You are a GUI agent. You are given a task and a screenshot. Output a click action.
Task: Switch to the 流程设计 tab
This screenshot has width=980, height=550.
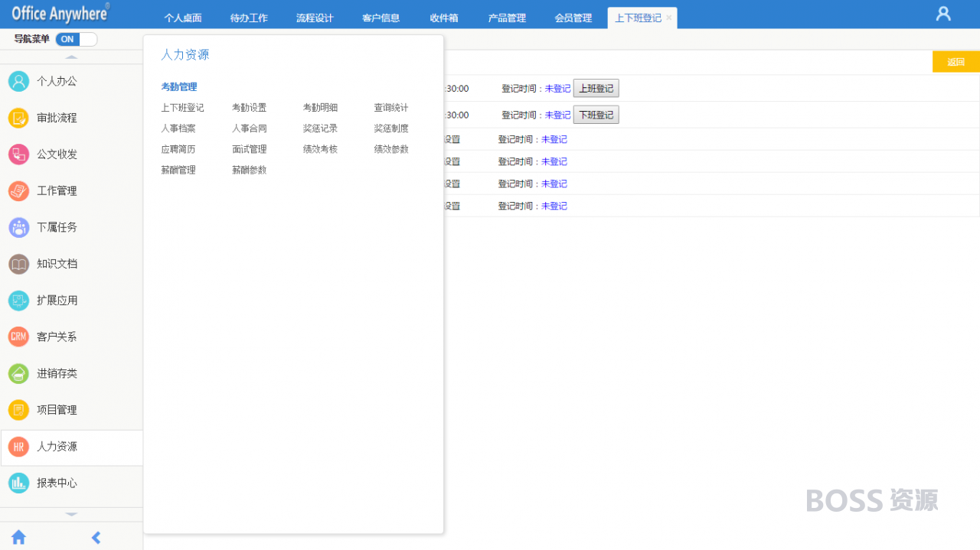(x=315, y=18)
